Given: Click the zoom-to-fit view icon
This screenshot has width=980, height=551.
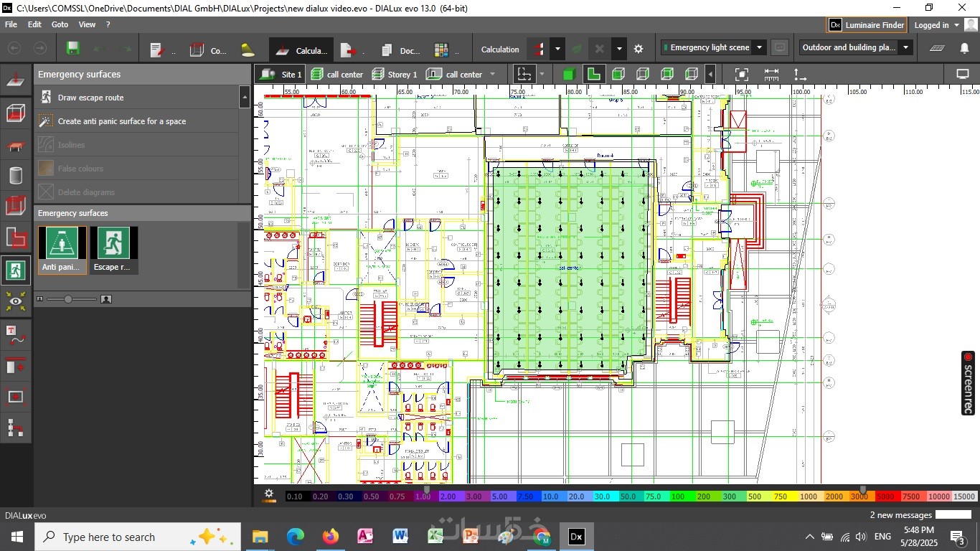Looking at the screenshot, I should coord(742,75).
